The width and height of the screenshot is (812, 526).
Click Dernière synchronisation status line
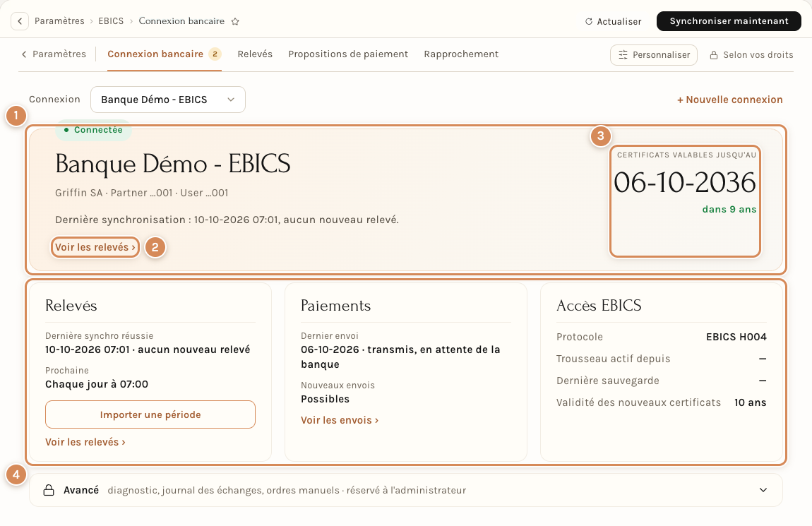[227, 220]
